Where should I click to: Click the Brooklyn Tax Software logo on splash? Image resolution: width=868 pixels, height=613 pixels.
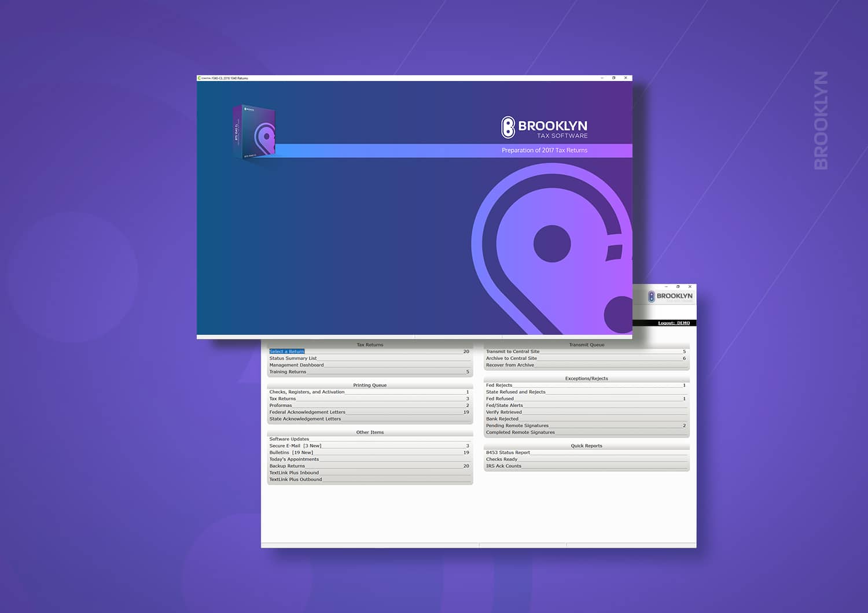(544, 128)
